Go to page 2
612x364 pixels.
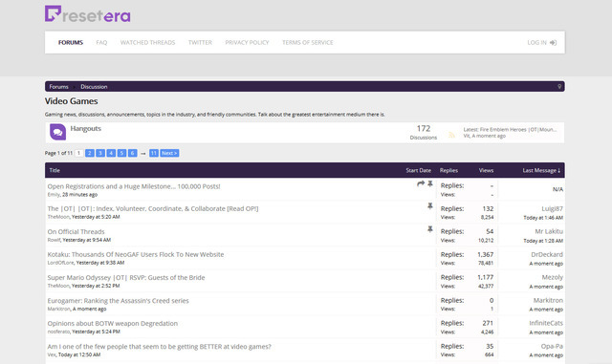(x=89, y=153)
